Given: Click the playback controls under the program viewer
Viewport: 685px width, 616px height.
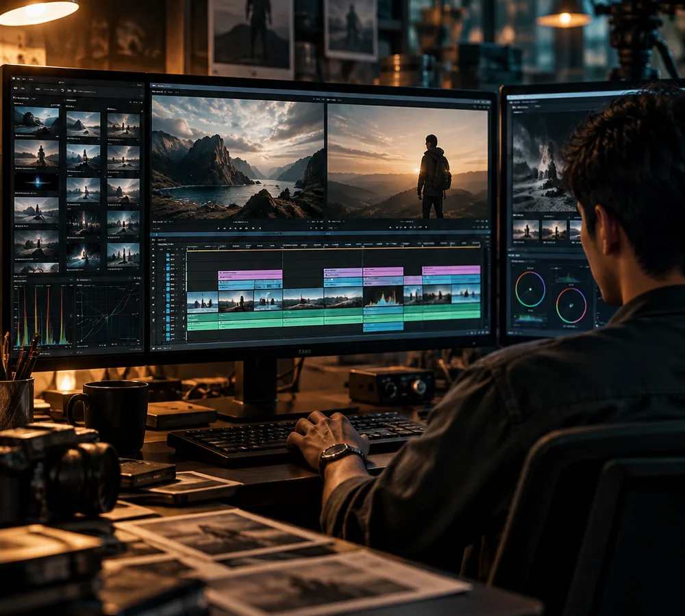Looking at the screenshot, I should (408, 227).
